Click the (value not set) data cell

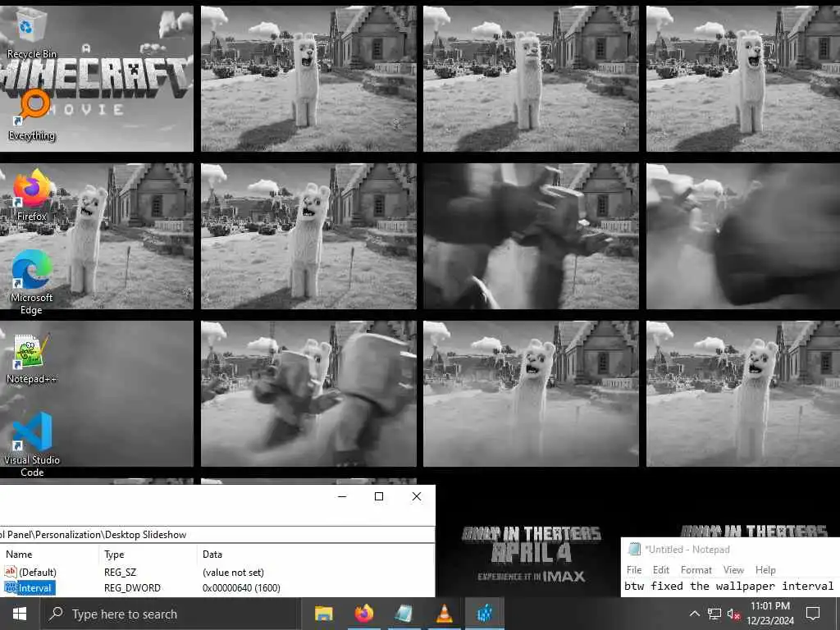(233, 572)
